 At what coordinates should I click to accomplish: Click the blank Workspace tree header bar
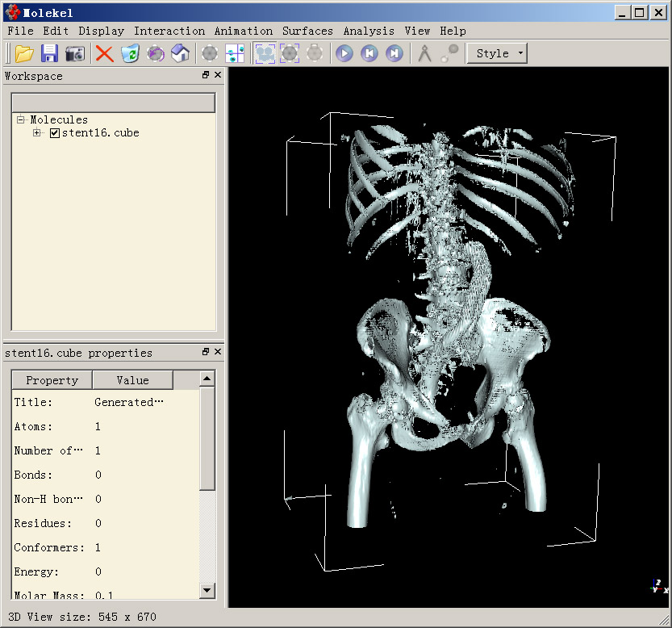coord(114,103)
